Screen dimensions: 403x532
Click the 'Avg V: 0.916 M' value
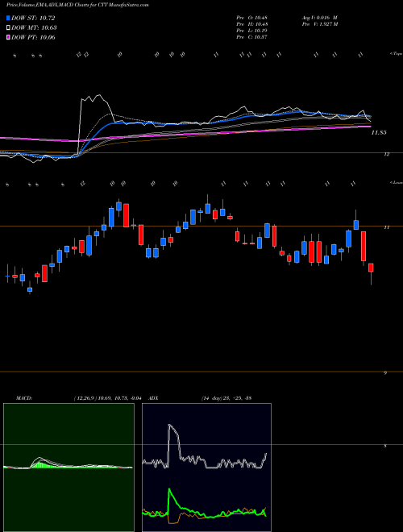(319, 17)
